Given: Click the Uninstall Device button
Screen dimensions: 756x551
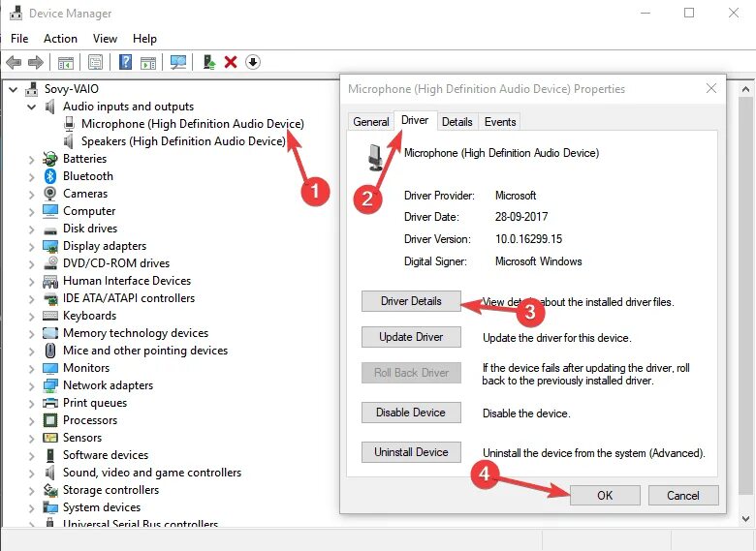Looking at the screenshot, I should 411,452.
